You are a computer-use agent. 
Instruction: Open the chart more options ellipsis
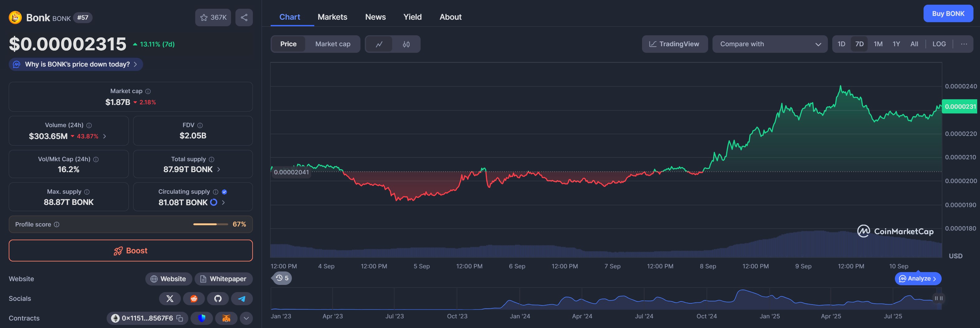pyautogui.click(x=964, y=44)
